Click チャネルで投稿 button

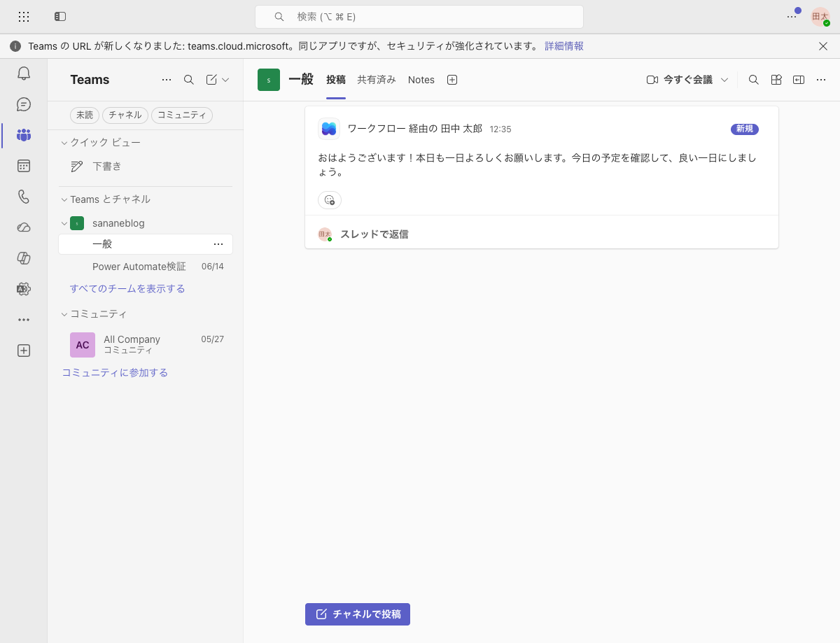358,614
